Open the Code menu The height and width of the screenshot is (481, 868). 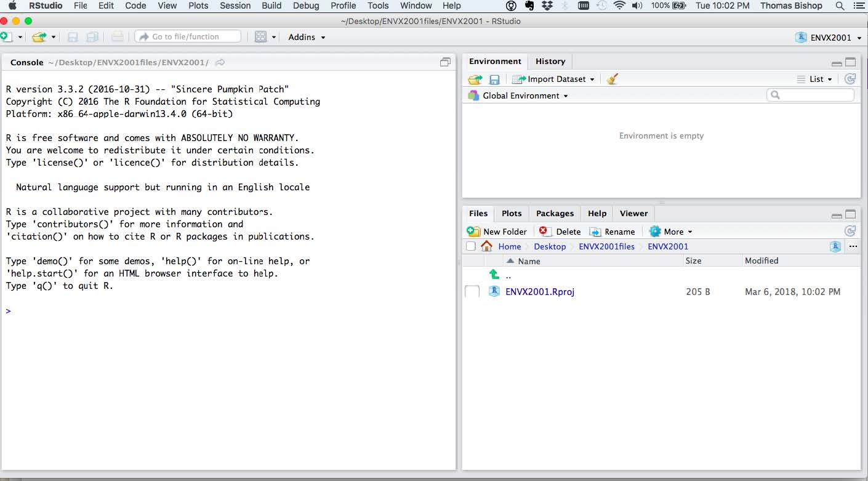135,6
